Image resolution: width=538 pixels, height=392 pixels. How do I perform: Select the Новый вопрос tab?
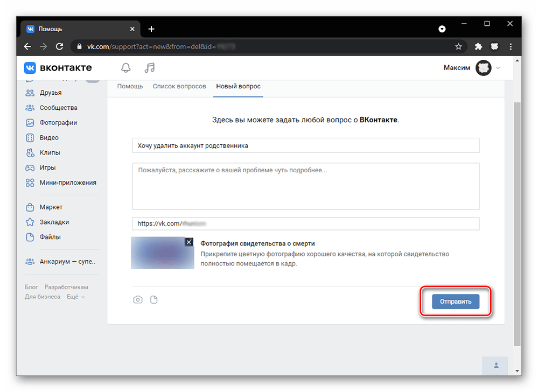click(x=238, y=87)
